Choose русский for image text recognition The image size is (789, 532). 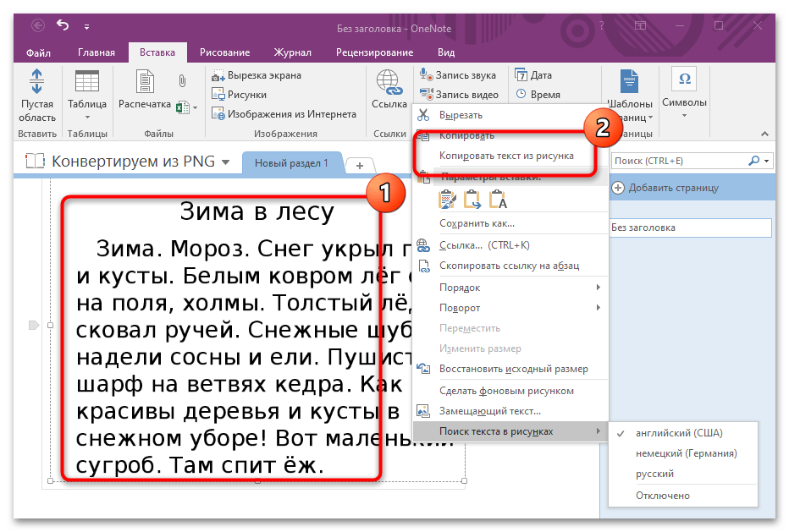point(654,474)
